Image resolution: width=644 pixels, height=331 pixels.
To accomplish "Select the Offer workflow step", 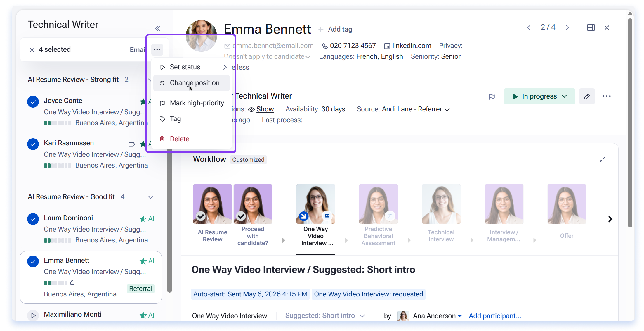I will tap(567, 212).
